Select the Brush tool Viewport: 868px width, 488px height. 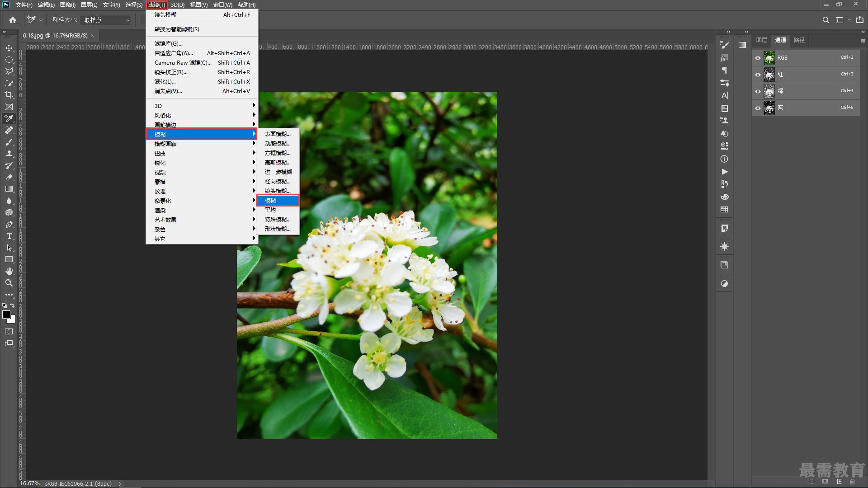coord(9,142)
